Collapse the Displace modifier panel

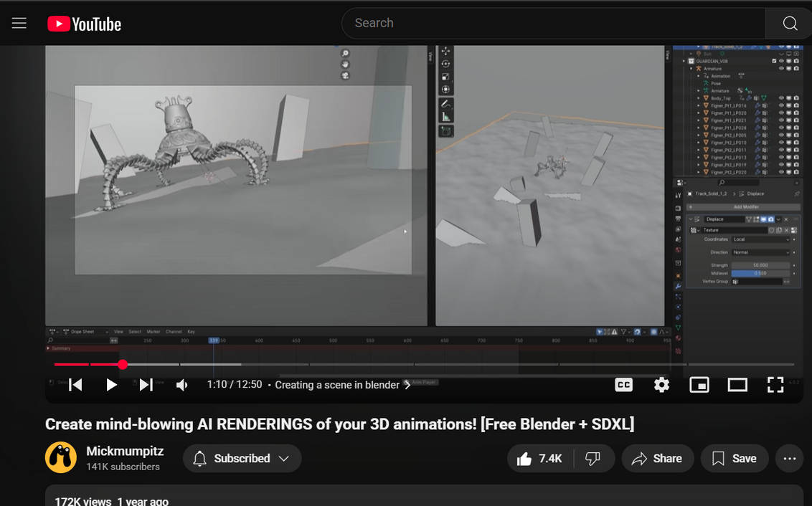[x=691, y=219]
